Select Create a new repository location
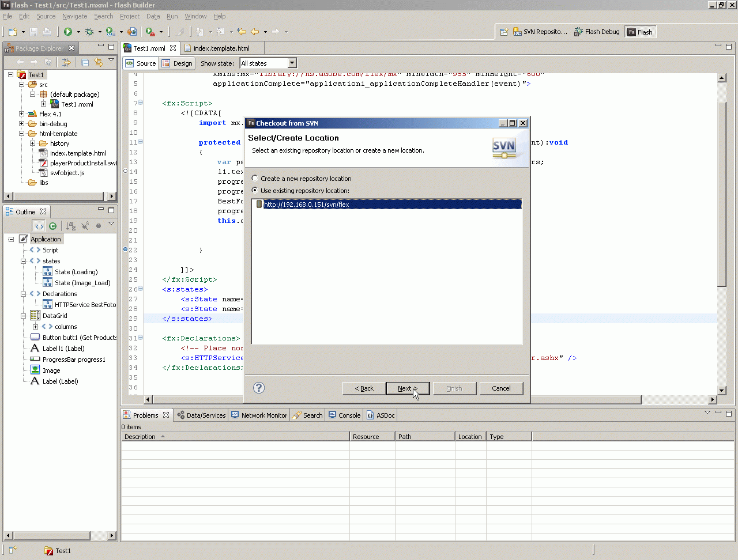The width and height of the screenshot is (738, 560). (255, 179)
